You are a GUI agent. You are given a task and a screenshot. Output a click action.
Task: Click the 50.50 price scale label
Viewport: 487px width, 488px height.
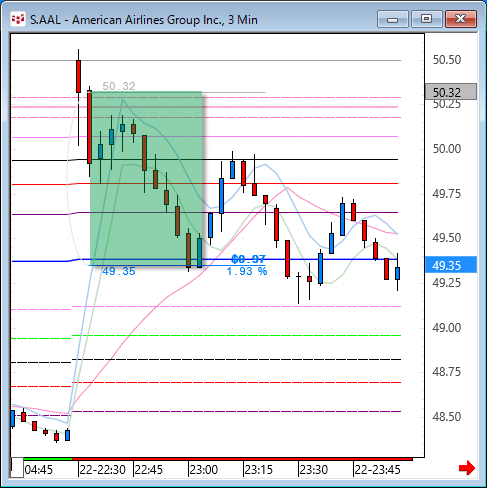[447, 60]
